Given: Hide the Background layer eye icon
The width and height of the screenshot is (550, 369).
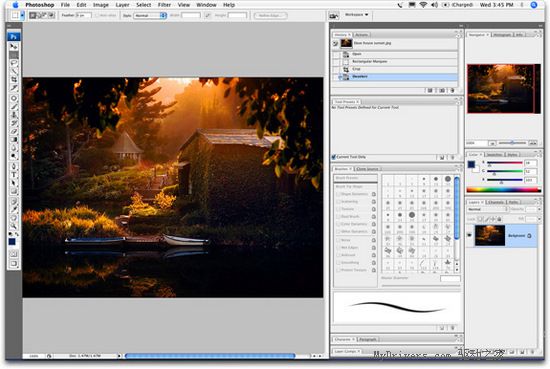Looking at the screenshot, I should [469, 235].
